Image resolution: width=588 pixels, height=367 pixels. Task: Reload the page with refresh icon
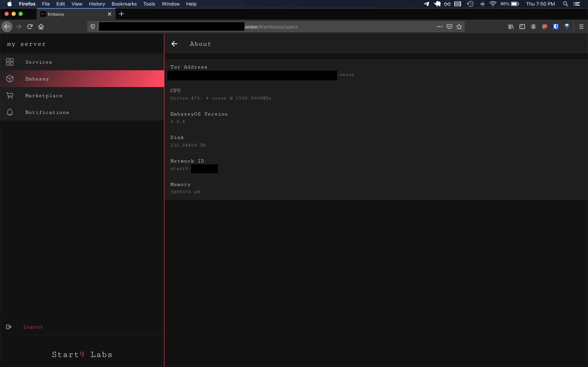point(30,27)
